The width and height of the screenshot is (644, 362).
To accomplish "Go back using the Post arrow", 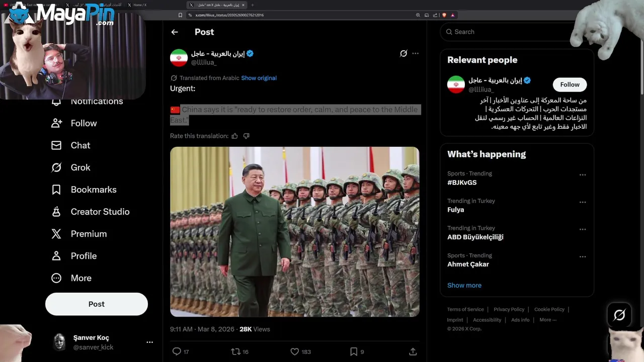I will click(175, 32).
